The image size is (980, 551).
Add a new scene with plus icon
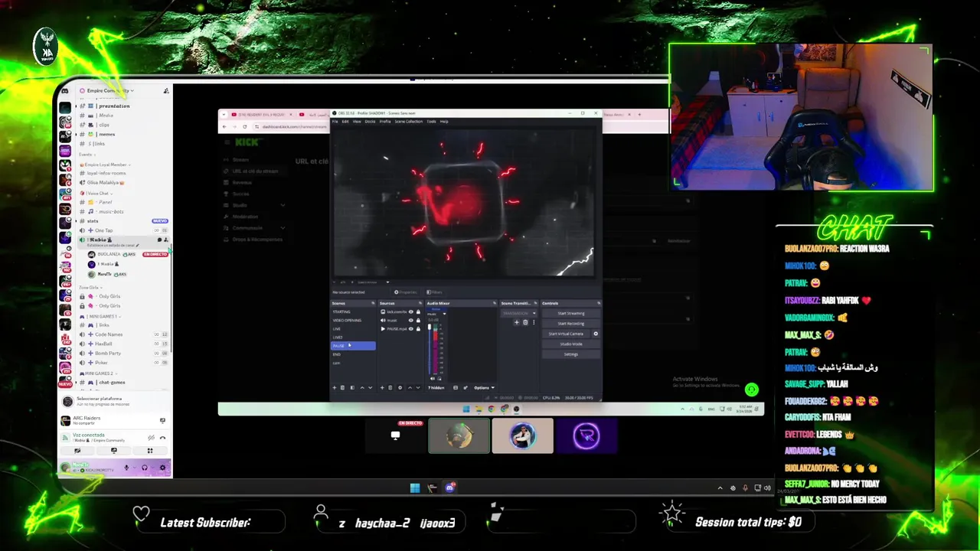click(334, 387)
